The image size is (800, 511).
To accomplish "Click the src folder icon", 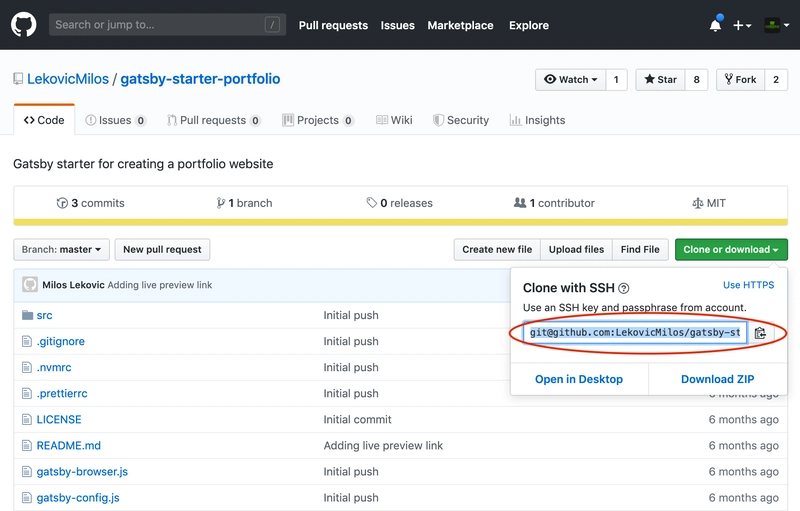I will 28,315.
